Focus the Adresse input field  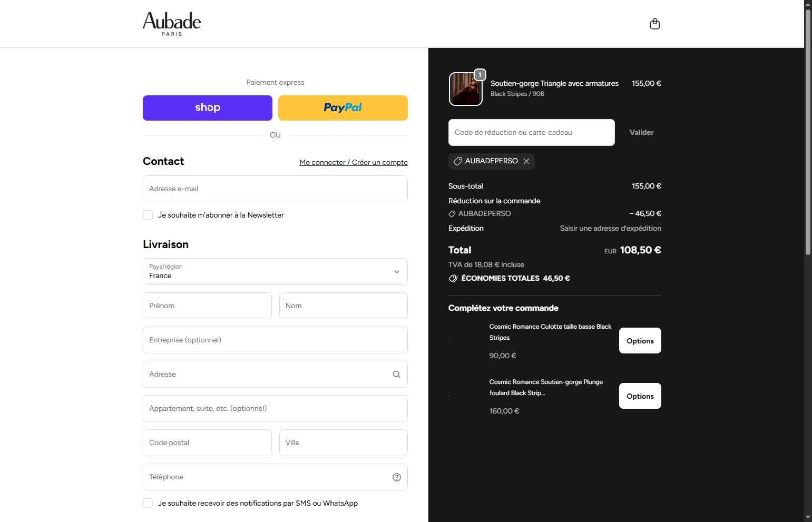coord(275,374)
